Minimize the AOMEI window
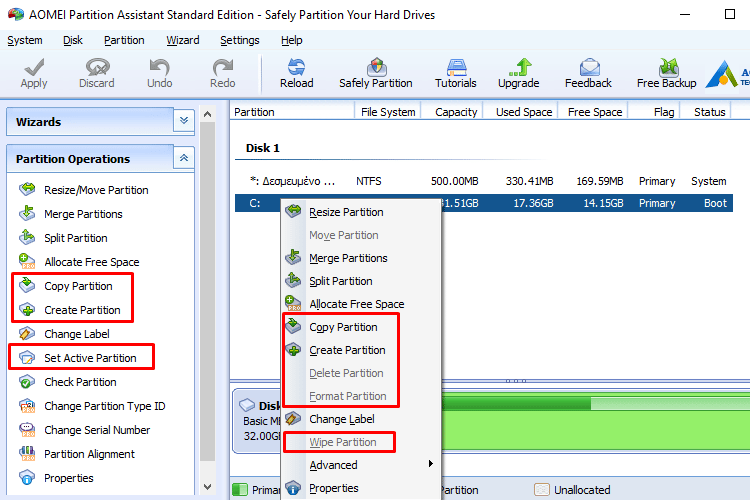The image size is (750, 500). [685, 14]
